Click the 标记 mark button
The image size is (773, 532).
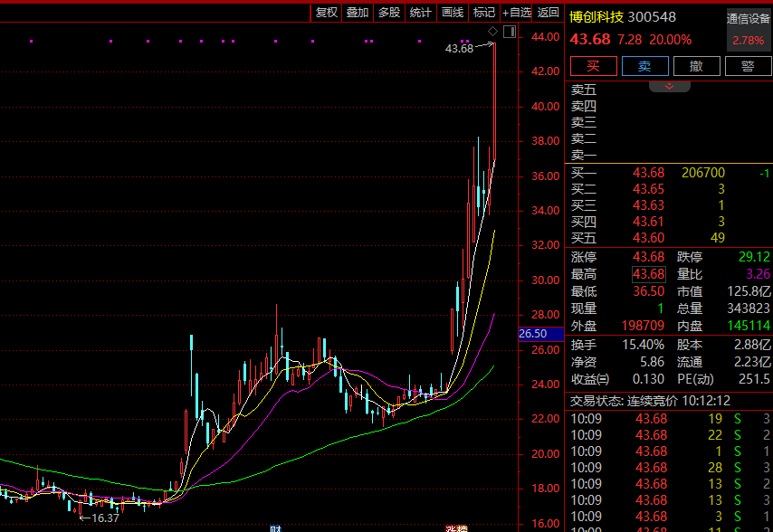[x=484, y=12]
